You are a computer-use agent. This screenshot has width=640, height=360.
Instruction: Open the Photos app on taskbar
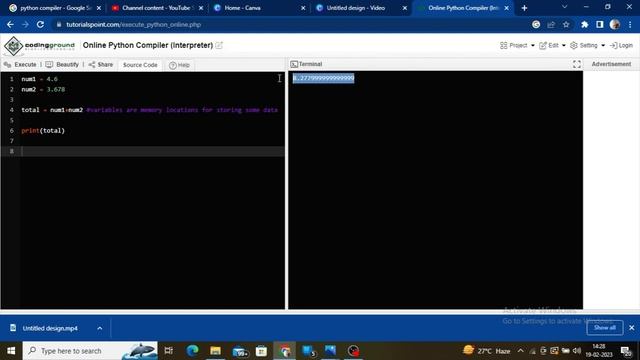click(x=330, y=351)
